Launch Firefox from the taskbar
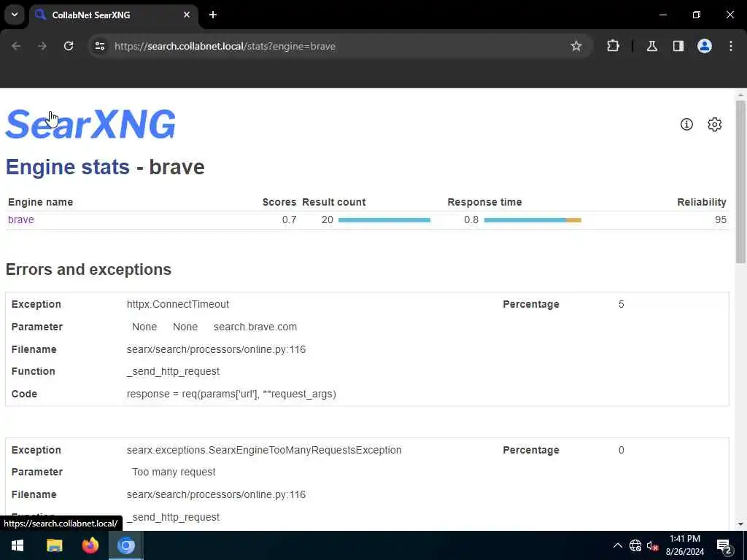This screenshot has width=747, height=560. pyautogui.click(x=90, y=545)
